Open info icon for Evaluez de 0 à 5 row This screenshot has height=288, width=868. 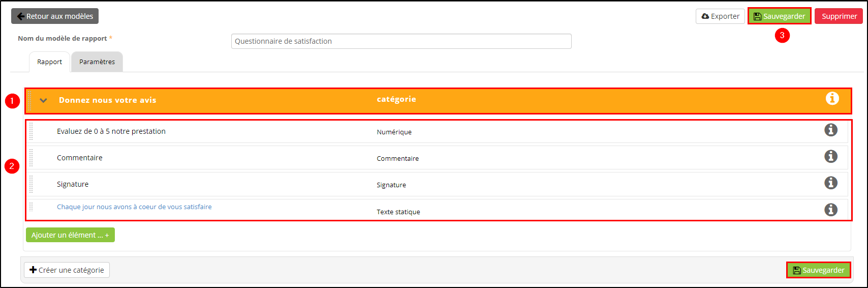point(831,130)
